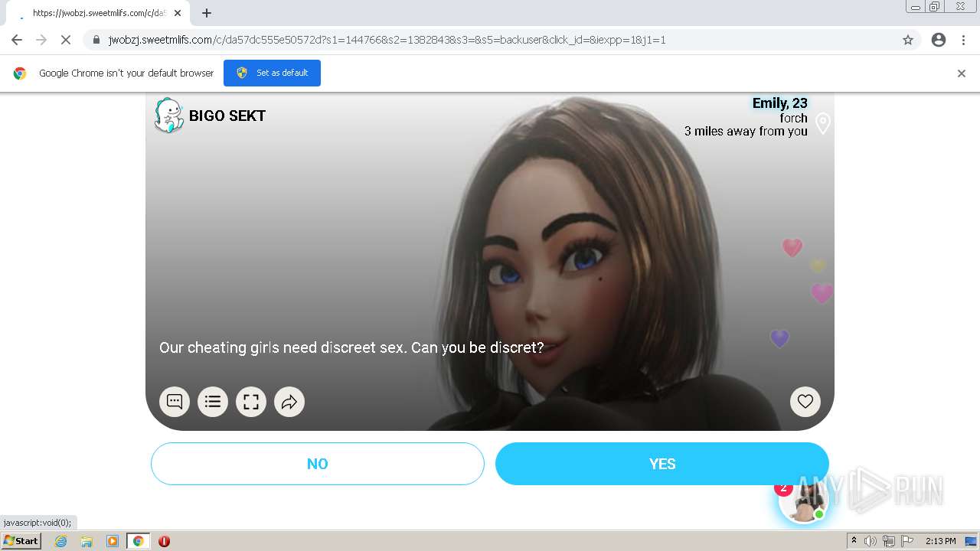980x551 pixels.
Task: Set Chrome as default browser
Action: point(272,73)
